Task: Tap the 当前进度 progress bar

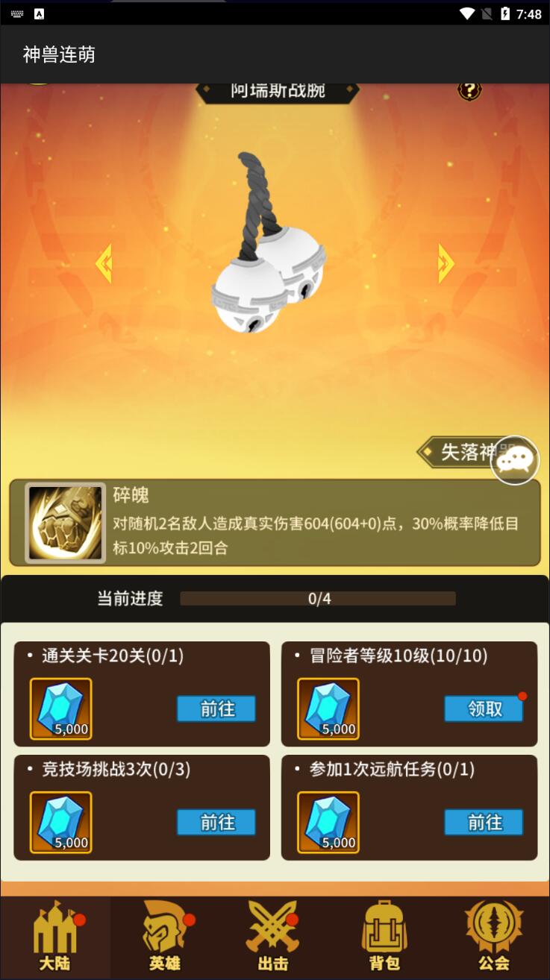Action: tap(318, 599)
